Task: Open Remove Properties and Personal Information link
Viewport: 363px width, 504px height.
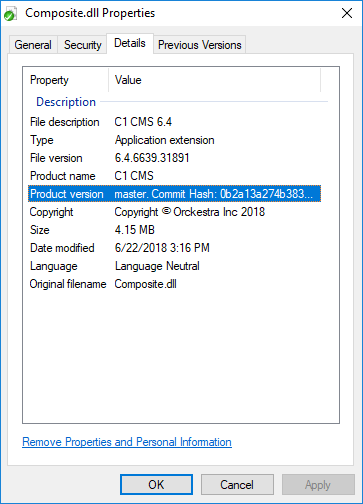Action: pyautogui.click(x=127, y=442)
